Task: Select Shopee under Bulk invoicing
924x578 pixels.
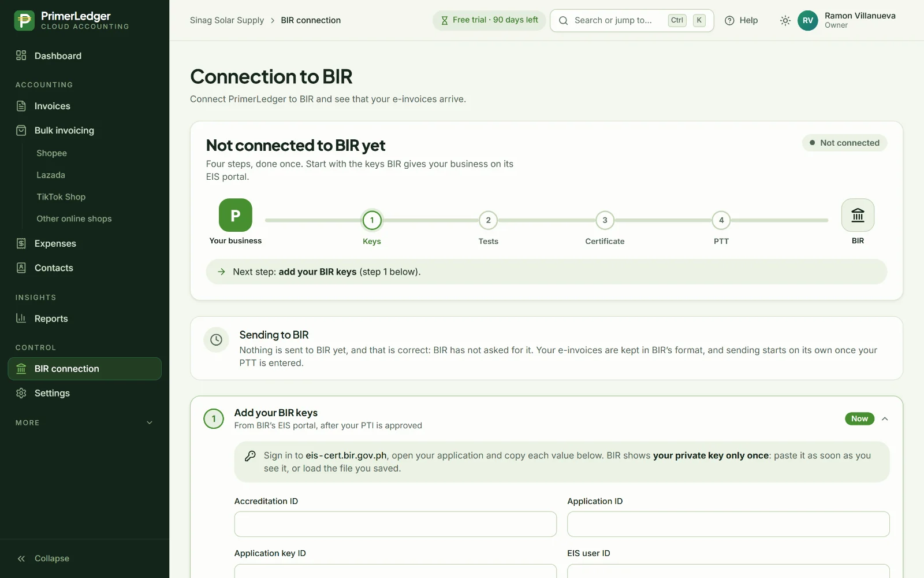Action: 51,153
